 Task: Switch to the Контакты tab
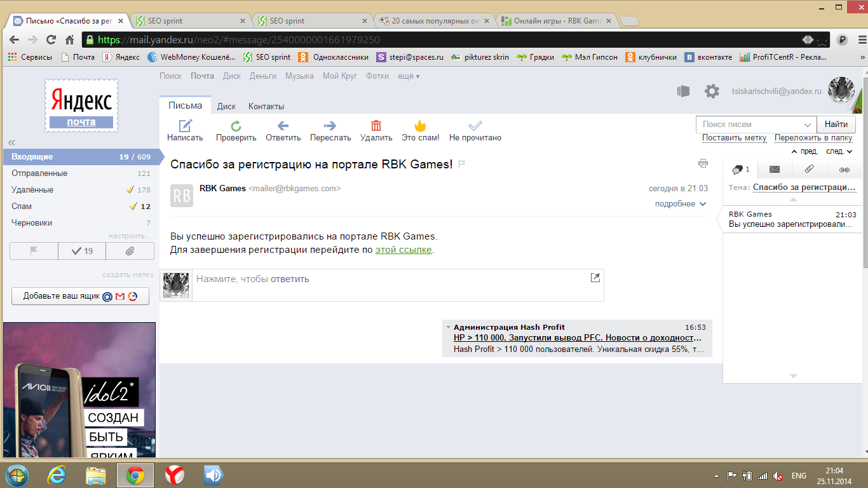(266, 106)
